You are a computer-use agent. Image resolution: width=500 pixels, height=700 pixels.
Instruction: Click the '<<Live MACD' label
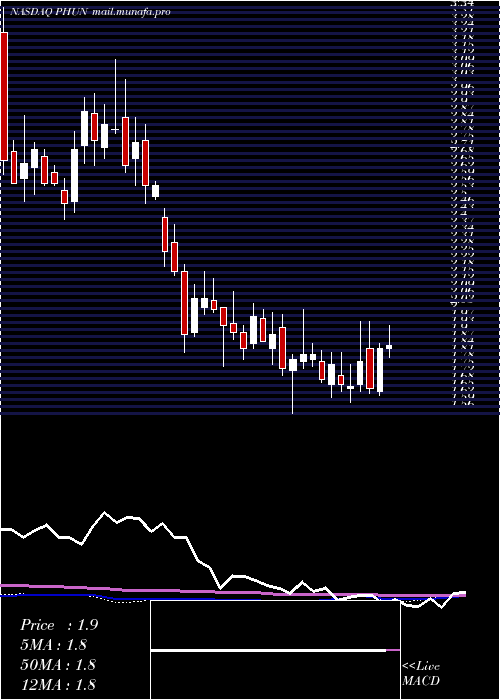point(421,674)
